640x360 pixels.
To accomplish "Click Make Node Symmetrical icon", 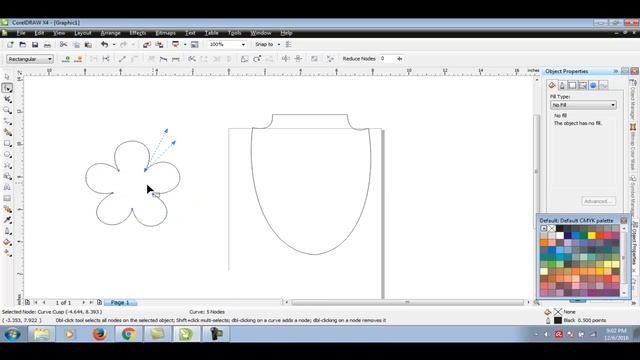I will point(176,59).
